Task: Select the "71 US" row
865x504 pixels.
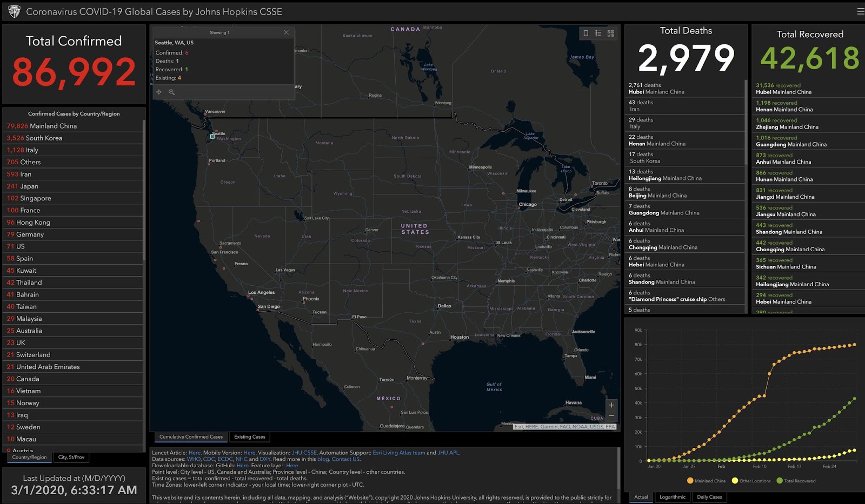Action: point(72,246)
